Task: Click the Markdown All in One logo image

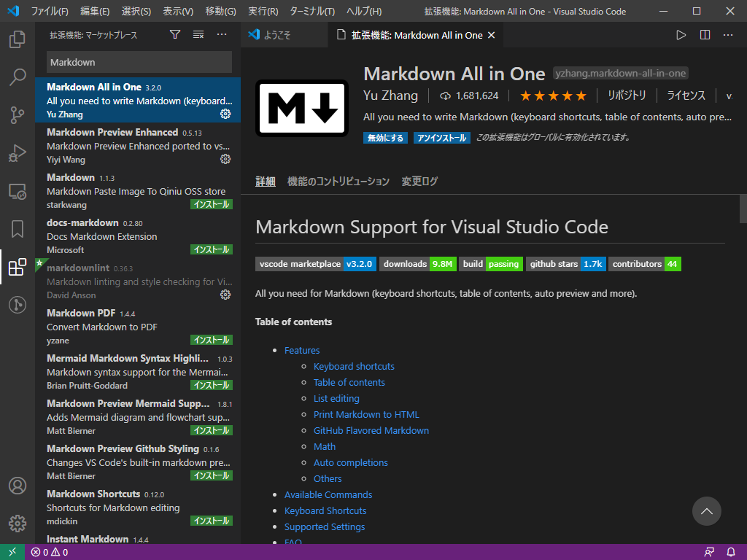Action: click(302, 108)
